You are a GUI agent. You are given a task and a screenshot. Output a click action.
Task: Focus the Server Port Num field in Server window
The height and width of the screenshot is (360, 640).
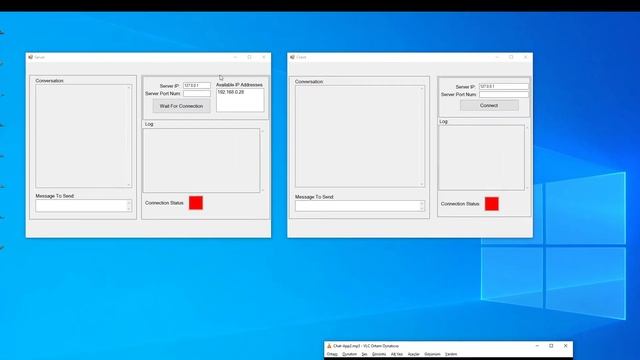click(197, 93)
